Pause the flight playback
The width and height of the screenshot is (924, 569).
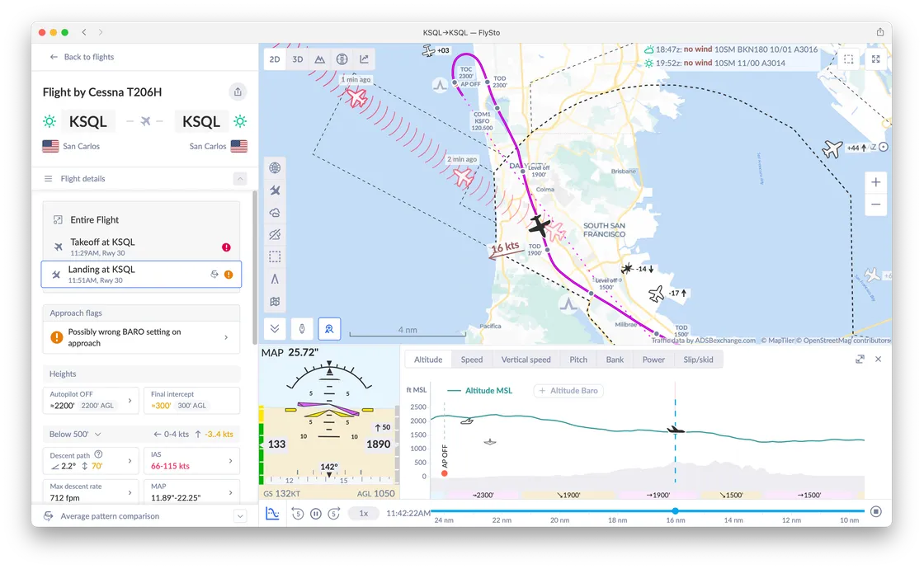[x=316, y=514]
